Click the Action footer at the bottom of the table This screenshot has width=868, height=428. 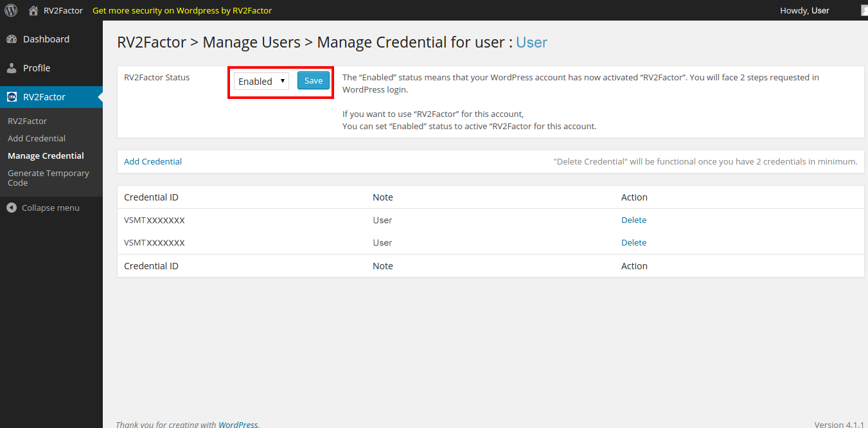[634, 266]
